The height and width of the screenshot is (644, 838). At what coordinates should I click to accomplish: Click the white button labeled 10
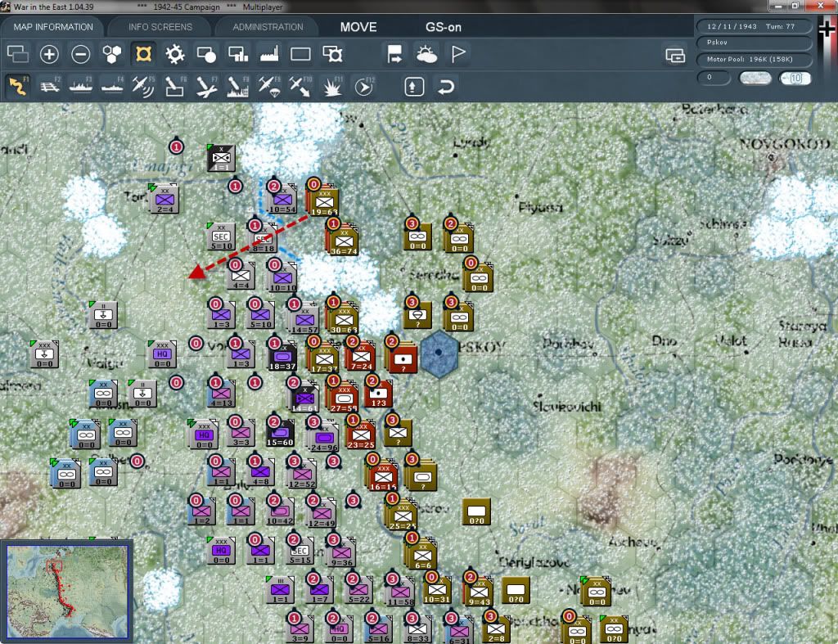pos(795,78)
